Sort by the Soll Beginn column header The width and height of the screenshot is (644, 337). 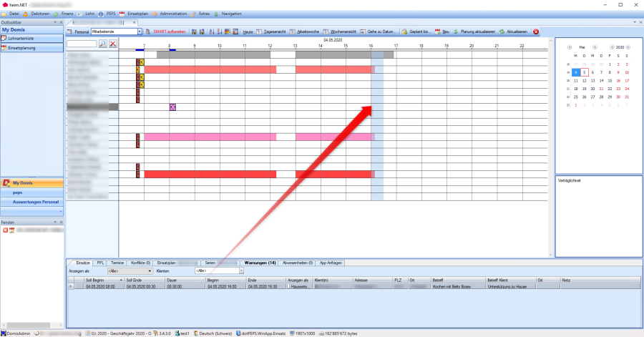[104, 280]
